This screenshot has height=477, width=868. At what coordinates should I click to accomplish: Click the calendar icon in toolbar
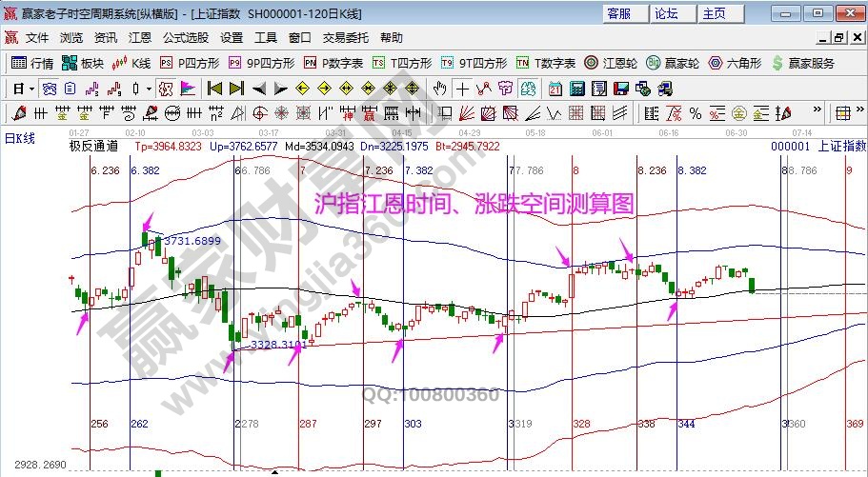pos(555,89)
